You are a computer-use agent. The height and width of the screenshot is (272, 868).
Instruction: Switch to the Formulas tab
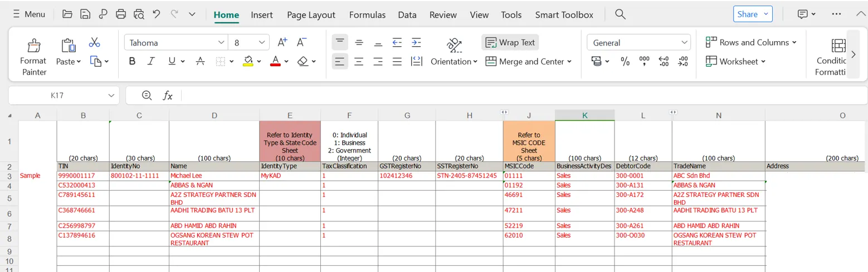(x=367, y=15)
